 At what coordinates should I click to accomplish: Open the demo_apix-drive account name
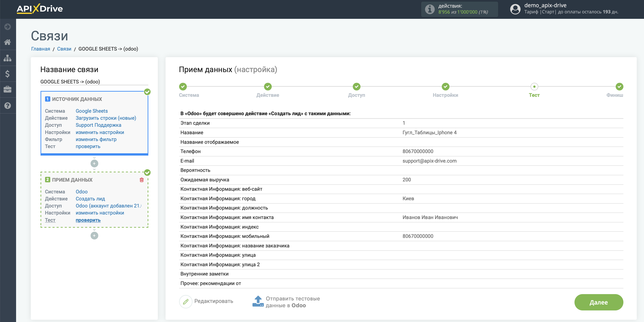click(545, 5)
